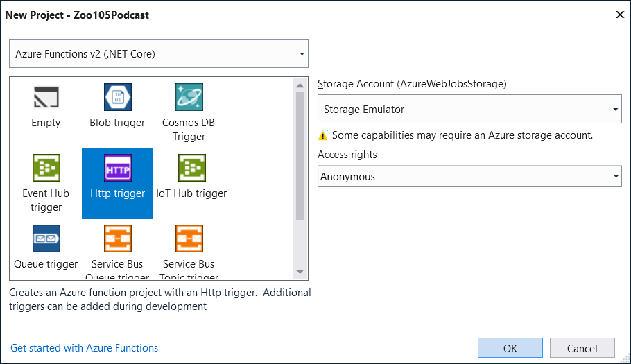The width and height of the screenshot is (631, 364).
Task: Pick the Cosmos DB Trigger icon
Action: click(x=189, y=97)
